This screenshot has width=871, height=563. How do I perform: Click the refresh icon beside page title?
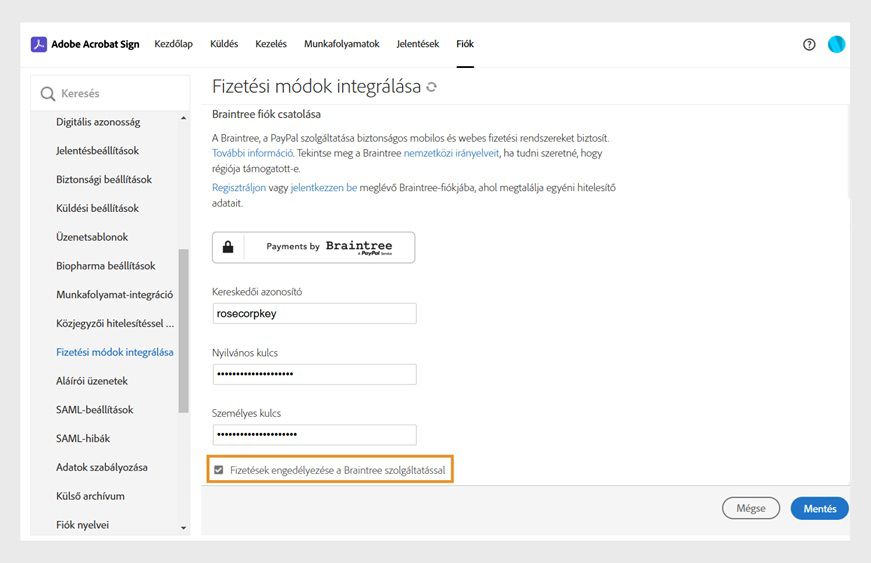coord(431,87)
